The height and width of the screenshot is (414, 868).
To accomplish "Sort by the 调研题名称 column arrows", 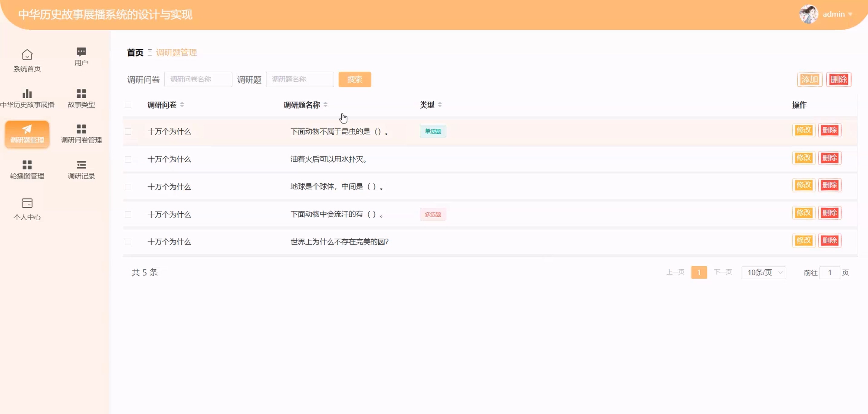I will 326,105.
